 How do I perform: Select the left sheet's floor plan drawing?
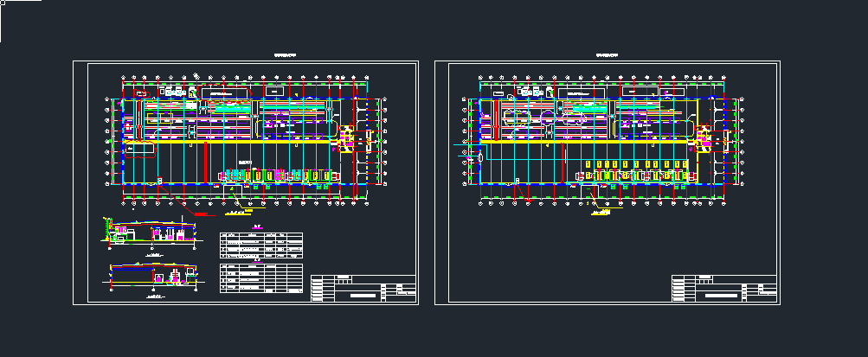[244, 138]
